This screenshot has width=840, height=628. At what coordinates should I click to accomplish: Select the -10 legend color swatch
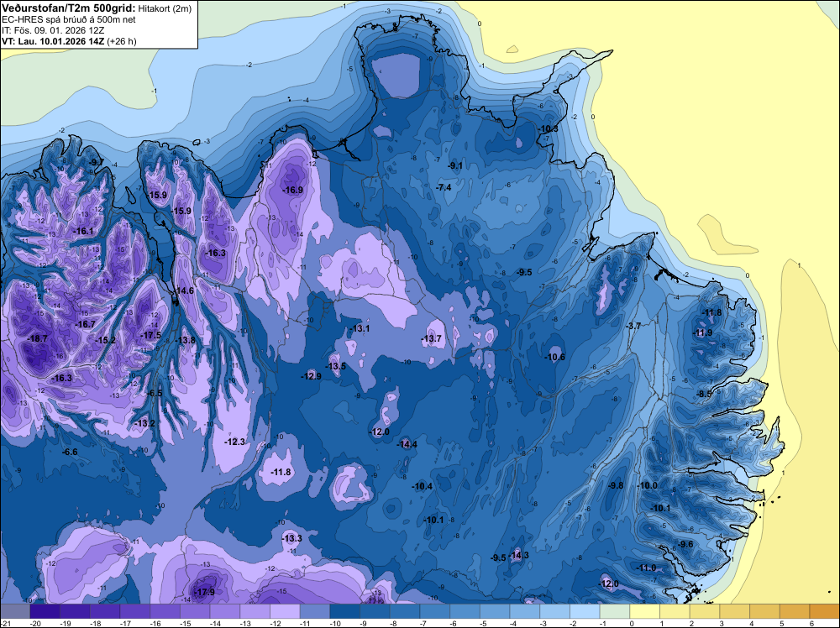coord(345,610)
